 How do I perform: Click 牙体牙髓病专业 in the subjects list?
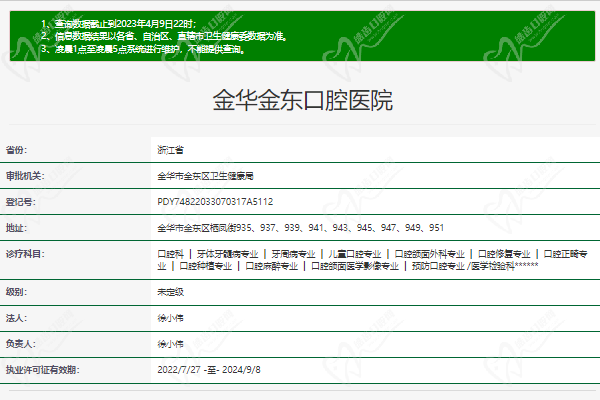click(x=227, y=254)
